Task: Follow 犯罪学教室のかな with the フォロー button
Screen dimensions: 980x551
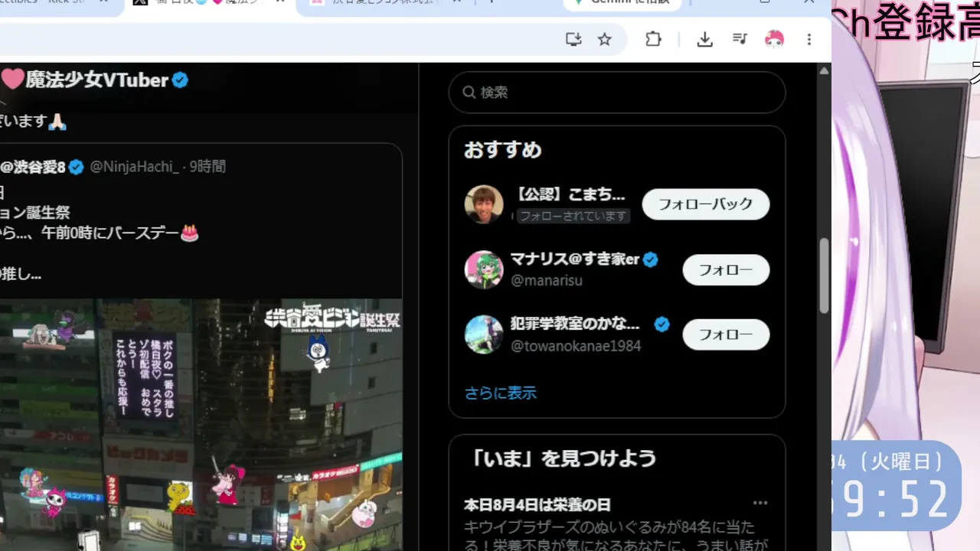Action: point(726,334)
